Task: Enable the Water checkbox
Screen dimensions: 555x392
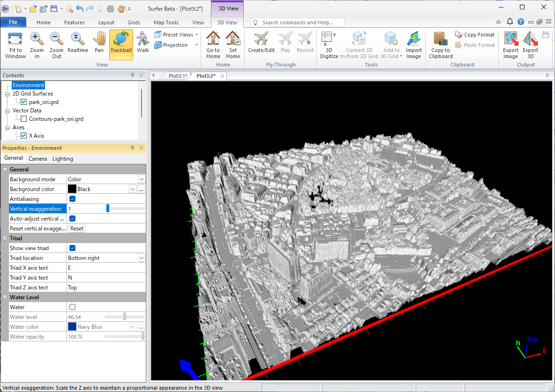Action: [x=72, y=307]
